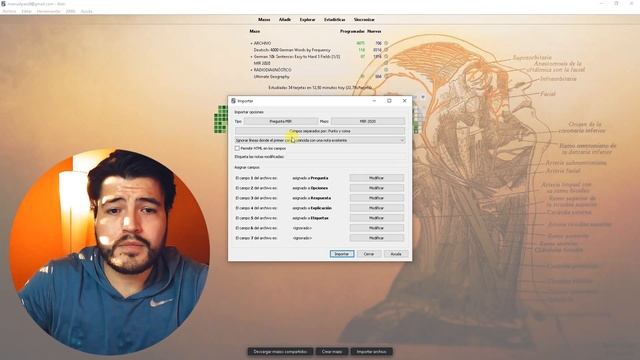
Task: Open the Archivo menu in the menu bar
Action: [x=9, y=11]
